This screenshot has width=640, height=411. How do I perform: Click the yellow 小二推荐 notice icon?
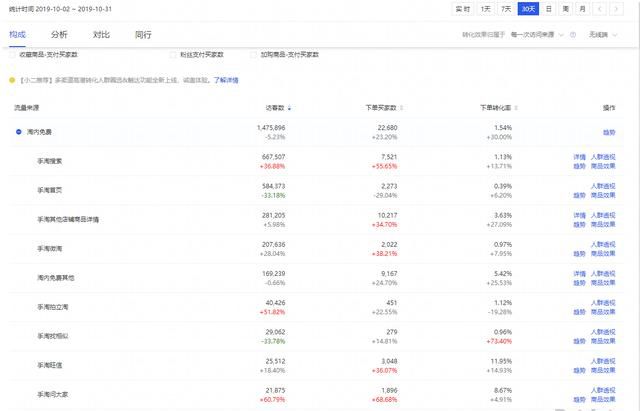12,80
